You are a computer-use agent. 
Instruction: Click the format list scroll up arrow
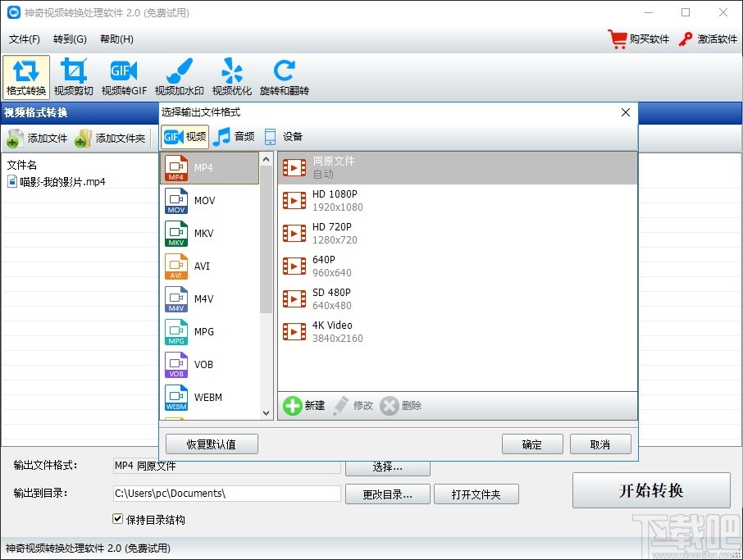(x=267, y=159)
